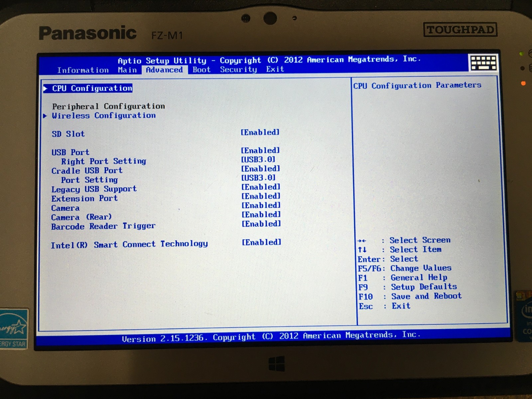Select the SD Slot label

coord(68,134)
